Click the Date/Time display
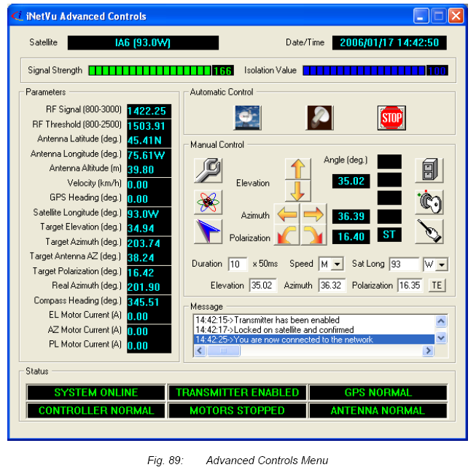 (x=389, y=42)
